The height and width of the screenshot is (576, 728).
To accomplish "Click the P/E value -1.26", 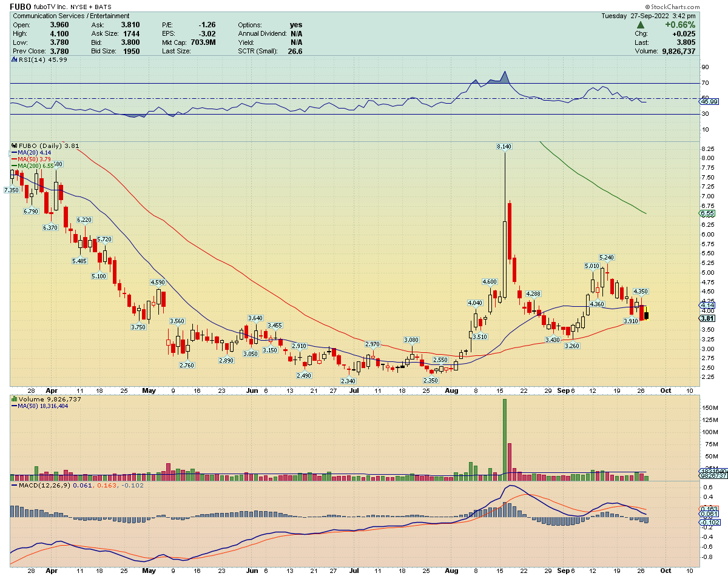I will [207, 25].
